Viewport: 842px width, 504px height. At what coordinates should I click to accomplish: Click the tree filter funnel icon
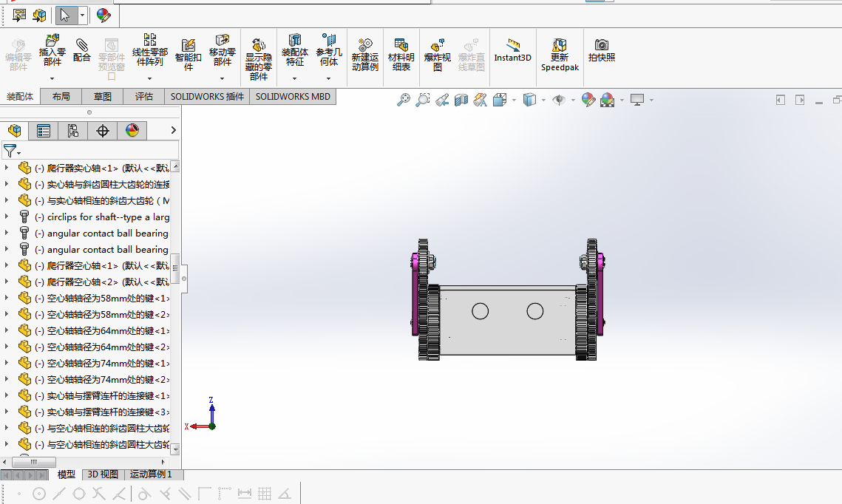pos(10,151)
